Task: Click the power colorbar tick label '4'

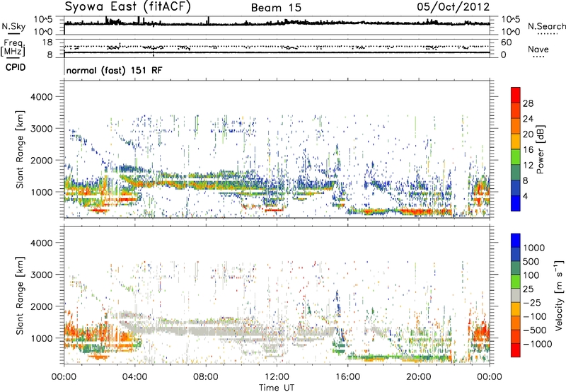Action: pyautogui.click(x=525, y=196)
